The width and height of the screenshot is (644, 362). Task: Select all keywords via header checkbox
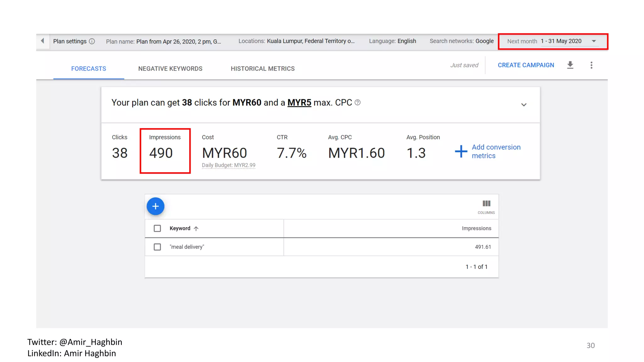click(157, 228)
